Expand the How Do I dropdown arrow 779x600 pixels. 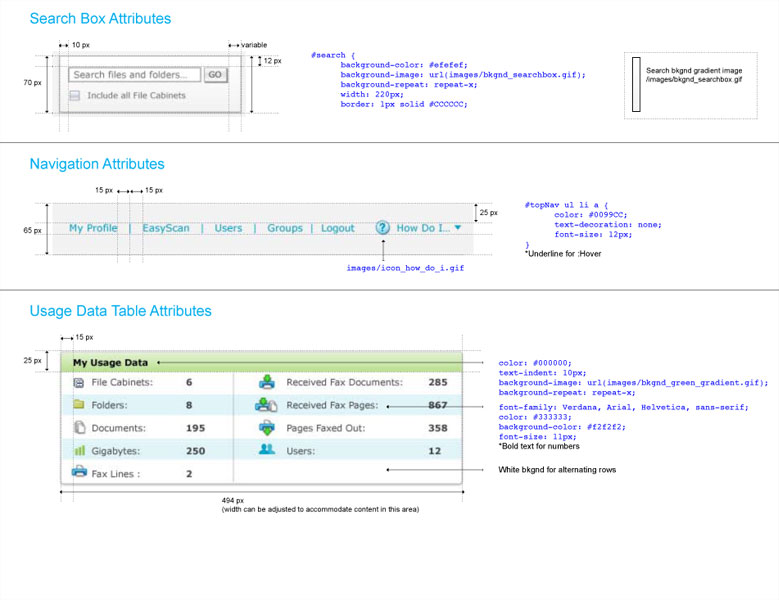(458, 228)
